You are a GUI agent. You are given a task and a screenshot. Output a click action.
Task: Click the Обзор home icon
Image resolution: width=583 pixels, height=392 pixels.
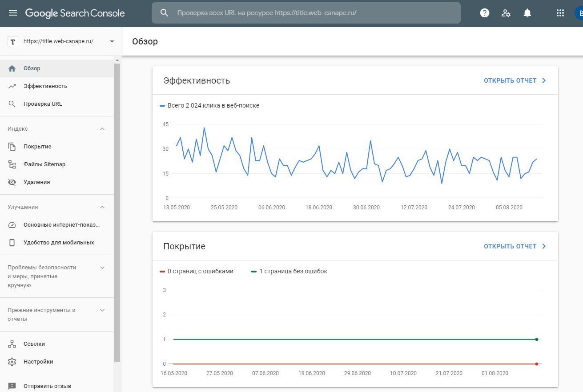(x=12, y=68)
